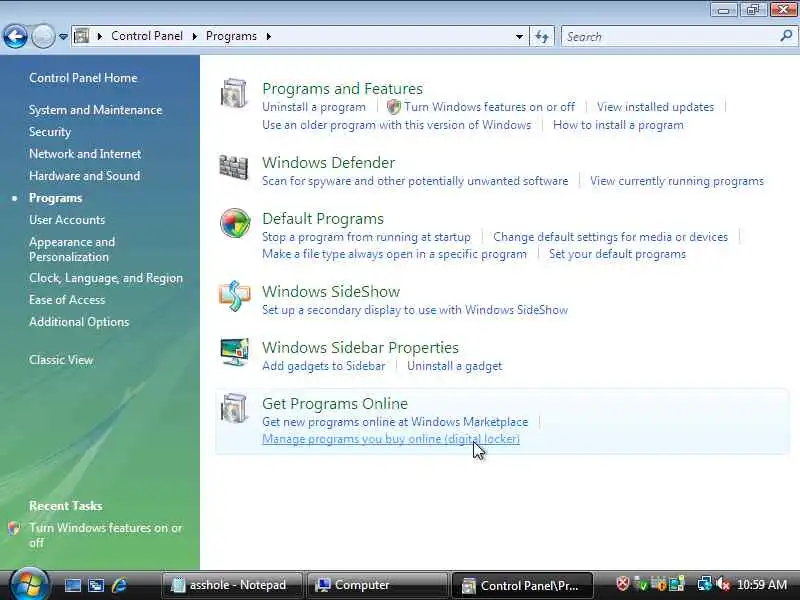Image resolution: width=800 pixels, height=600 pixels.
Task: Click Switch between windows quick launch icon
Action: (96, 585)
